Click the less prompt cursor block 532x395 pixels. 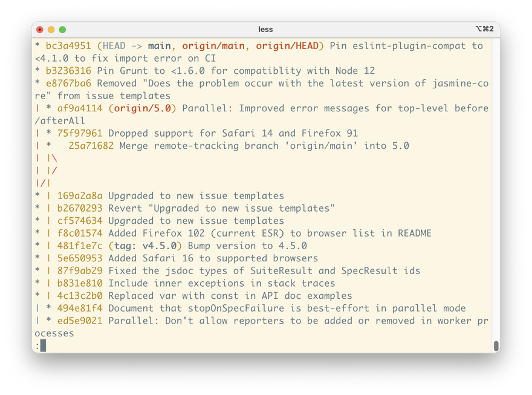click(43, 345)
